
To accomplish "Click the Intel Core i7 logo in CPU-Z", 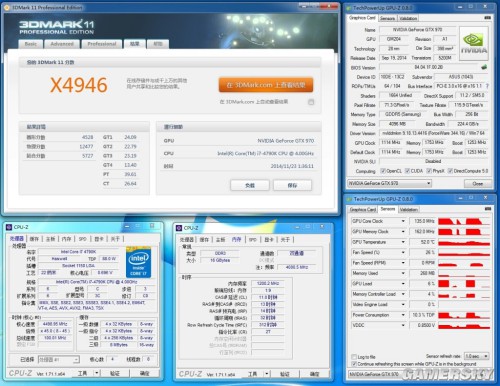I will (139, 263).
